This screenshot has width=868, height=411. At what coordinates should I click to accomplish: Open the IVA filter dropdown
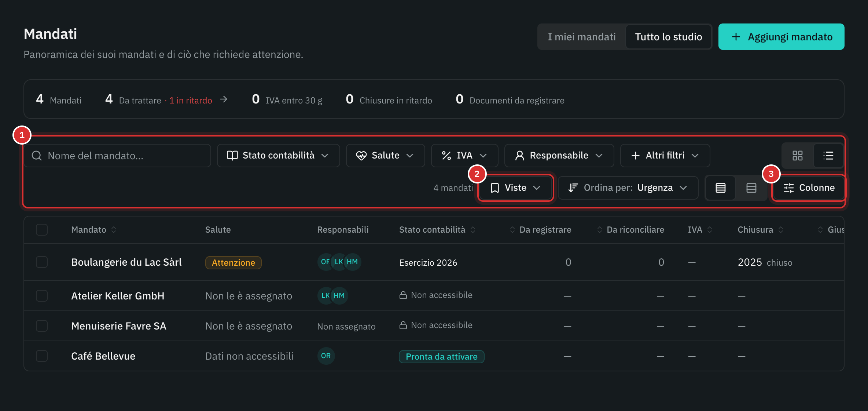[x=464, y=156]
